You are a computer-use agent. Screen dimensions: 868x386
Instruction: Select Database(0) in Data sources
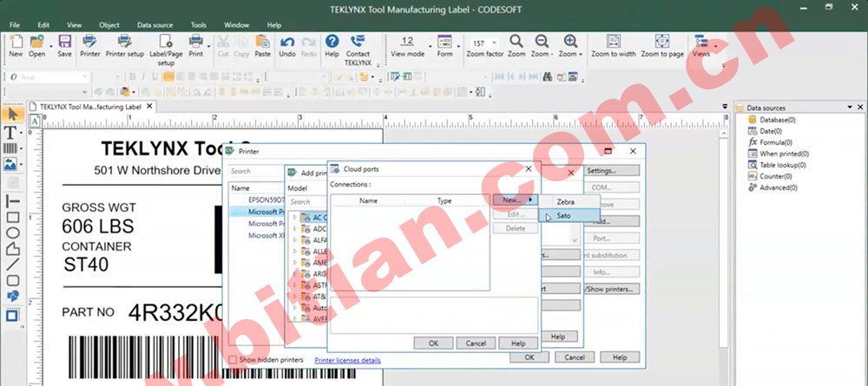click(777, 120)
